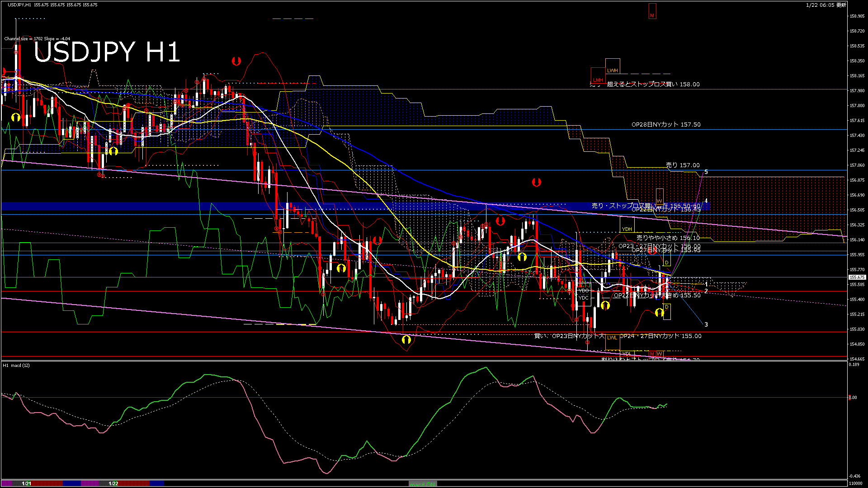Click the YDO yesterday-open label
This screenshot has height=488, width=868.
584,291
